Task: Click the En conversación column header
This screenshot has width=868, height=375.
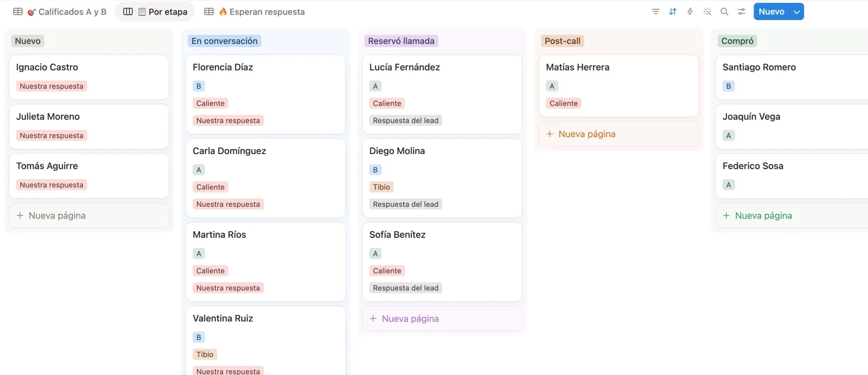Action: click(x=225, y=41)
